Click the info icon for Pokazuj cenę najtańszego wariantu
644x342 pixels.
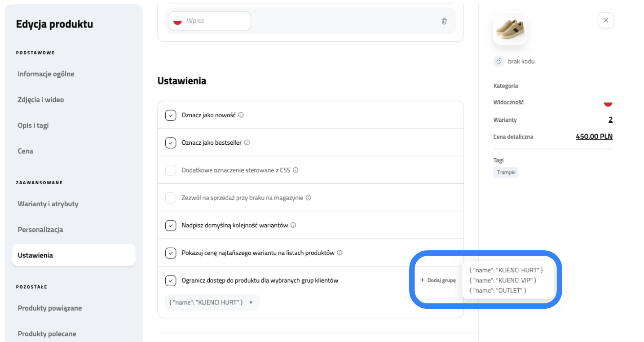click(340, 253)
